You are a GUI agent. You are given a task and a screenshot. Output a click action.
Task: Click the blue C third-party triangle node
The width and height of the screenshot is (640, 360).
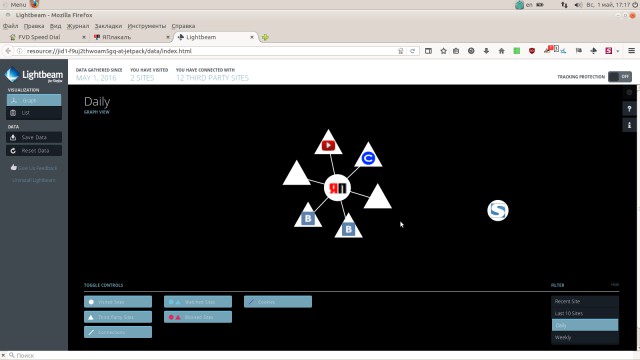[368, 157]
